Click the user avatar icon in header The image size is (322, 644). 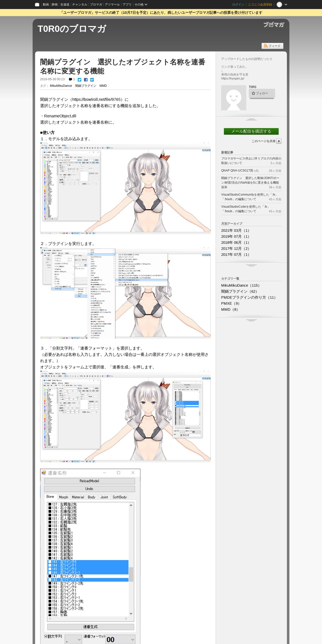point(279,5)
